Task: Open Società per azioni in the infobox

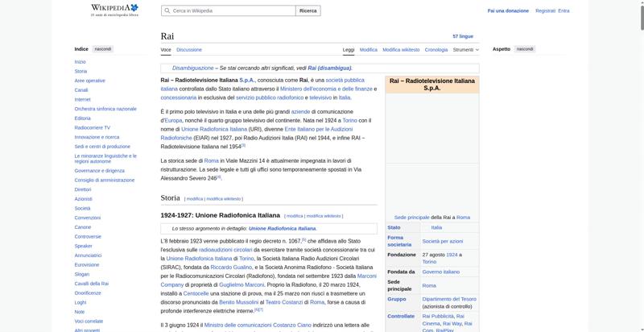Action: coord(442,241)
